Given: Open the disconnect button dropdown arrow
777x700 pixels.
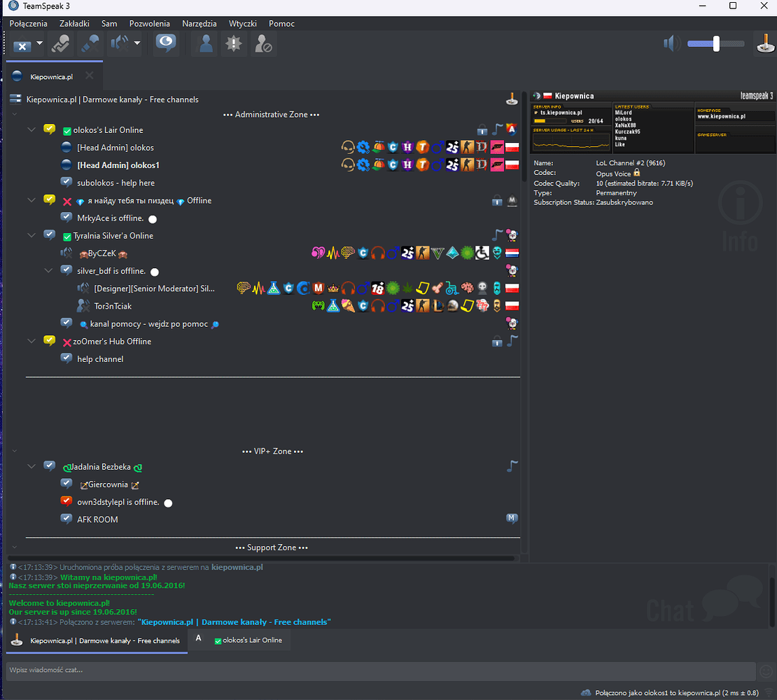Looking at the screenshot, I should click(38, 43).
